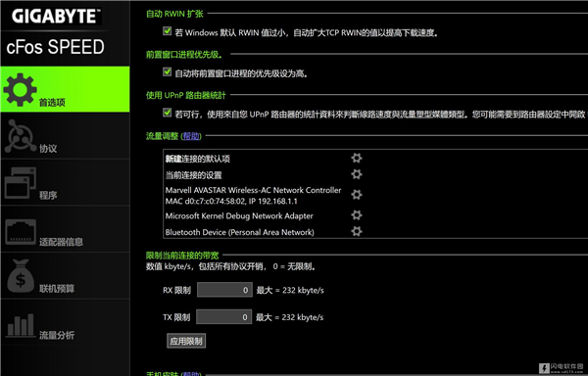Uncheck 自动将前置窗口进程的优先级设为高
Viewport: 588px width, 376px height.
click(x=168, y=71)
